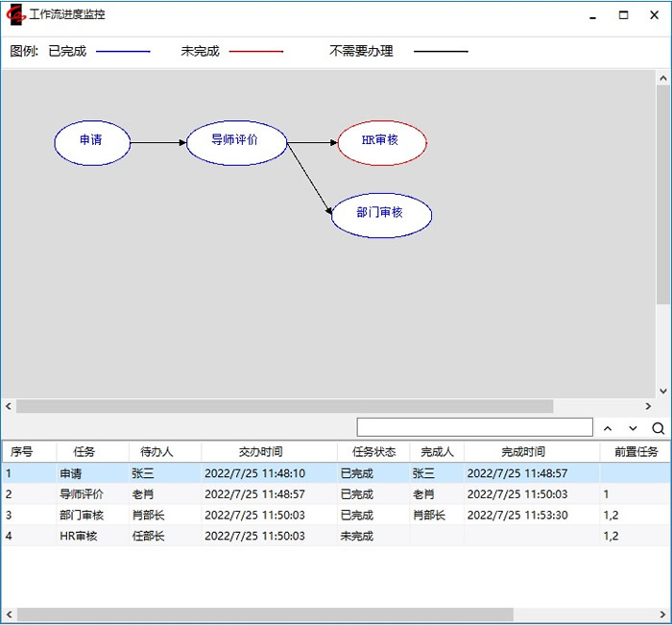The image size is (672, 625).
Task: Click the search magnifier icon
Action: pyautogui.click(x=658, y=428)
